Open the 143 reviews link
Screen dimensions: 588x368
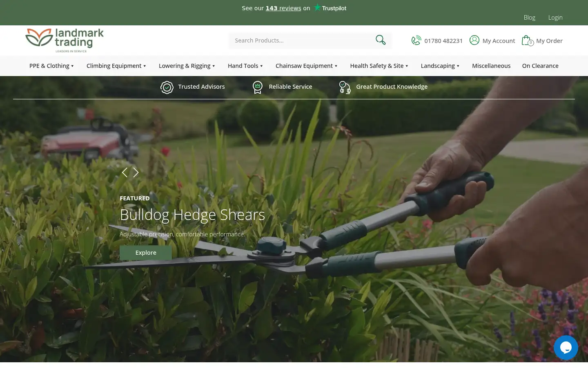click(x=283, y=8)
